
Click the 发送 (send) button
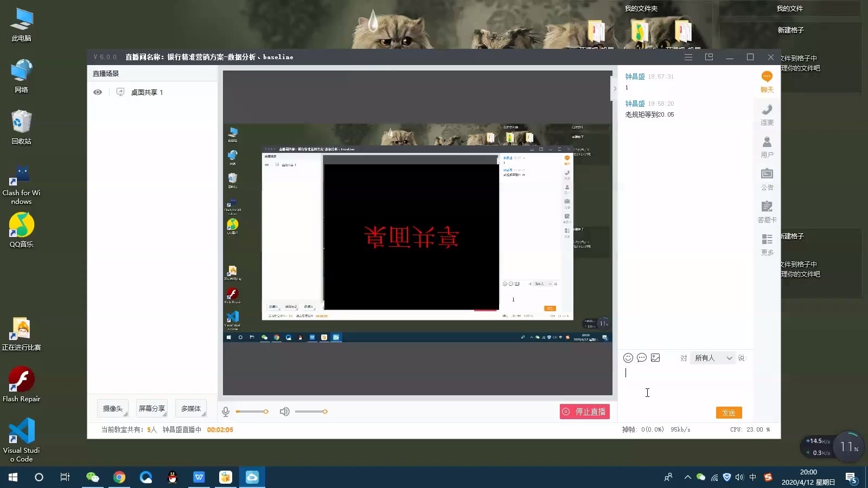point(729,413)
